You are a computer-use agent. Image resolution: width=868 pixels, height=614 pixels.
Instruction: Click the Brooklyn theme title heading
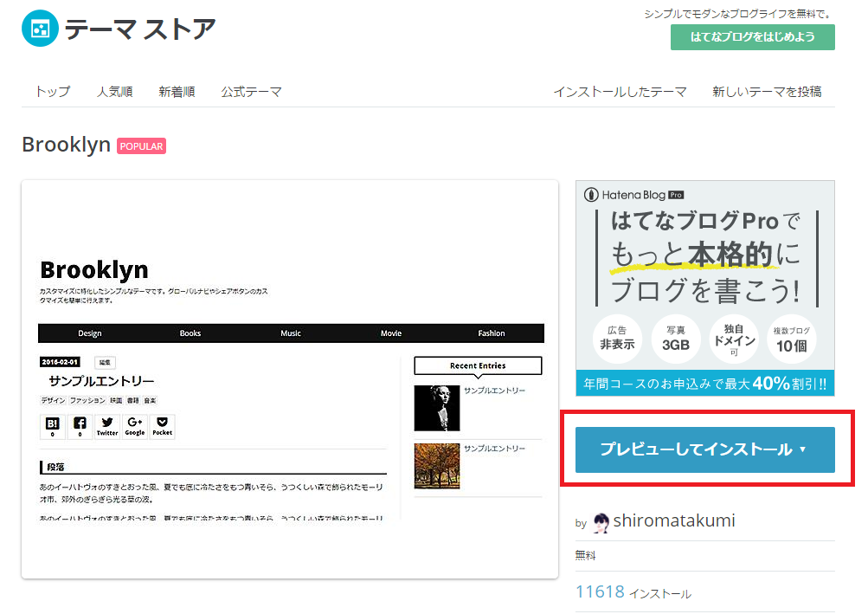click(x=67, y=145)
